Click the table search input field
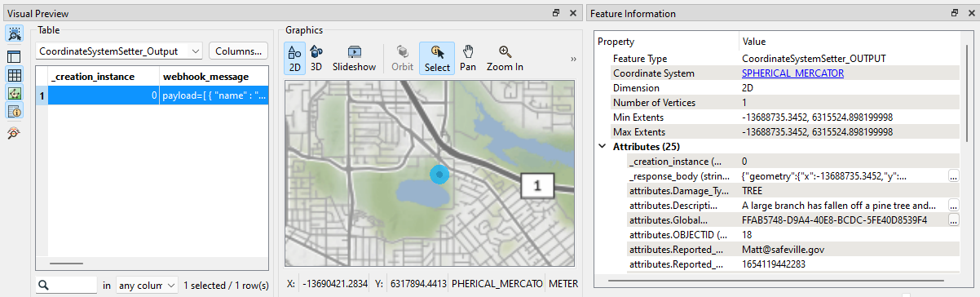 [67, 286]
